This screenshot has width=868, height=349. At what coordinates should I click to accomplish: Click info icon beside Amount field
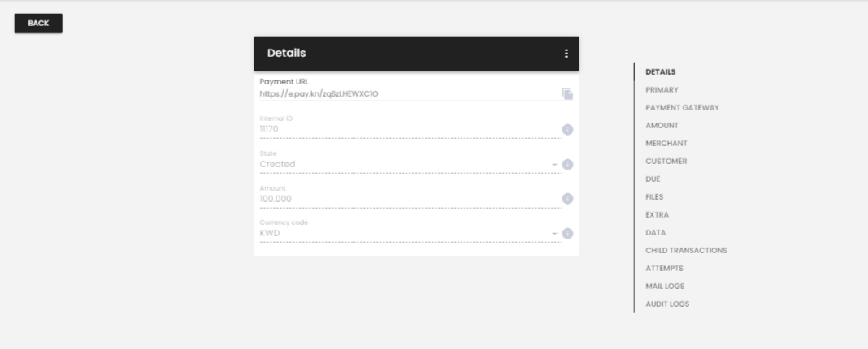click(568, 199)
